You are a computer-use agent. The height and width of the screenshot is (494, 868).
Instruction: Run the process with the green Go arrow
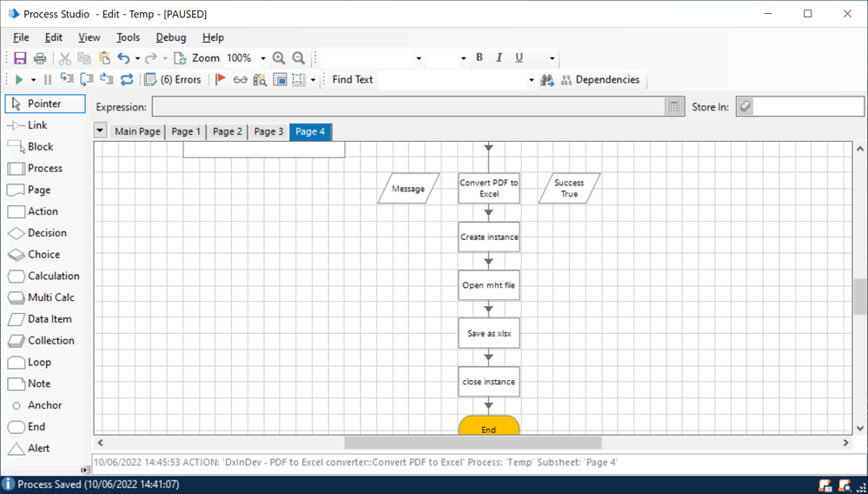click(19, 80)
